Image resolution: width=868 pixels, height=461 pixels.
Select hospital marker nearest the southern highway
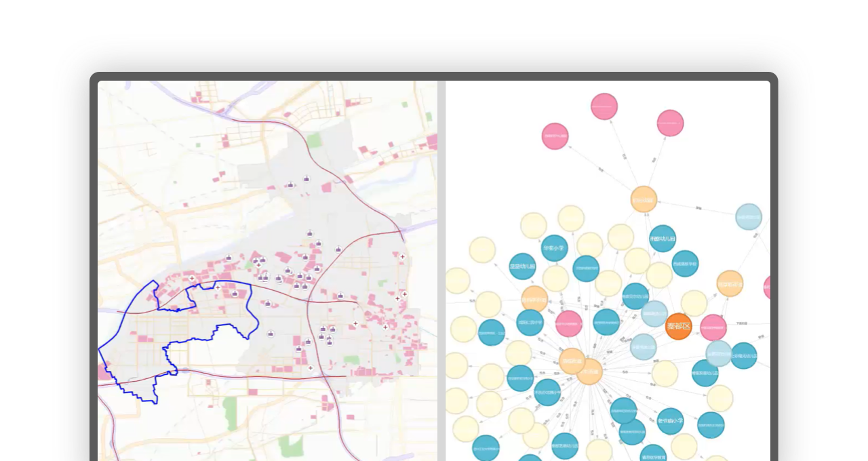pyautogui.click(x=311, y=368)
